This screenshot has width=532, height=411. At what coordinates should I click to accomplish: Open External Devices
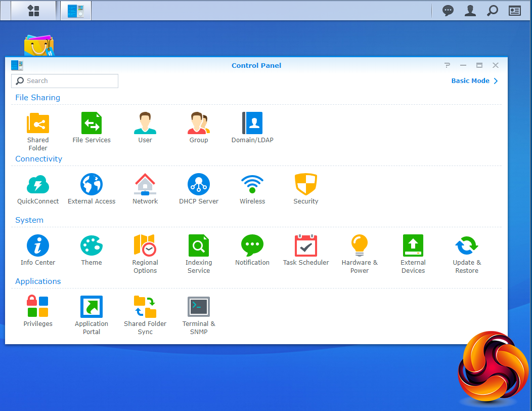click(x=413, y=245)
